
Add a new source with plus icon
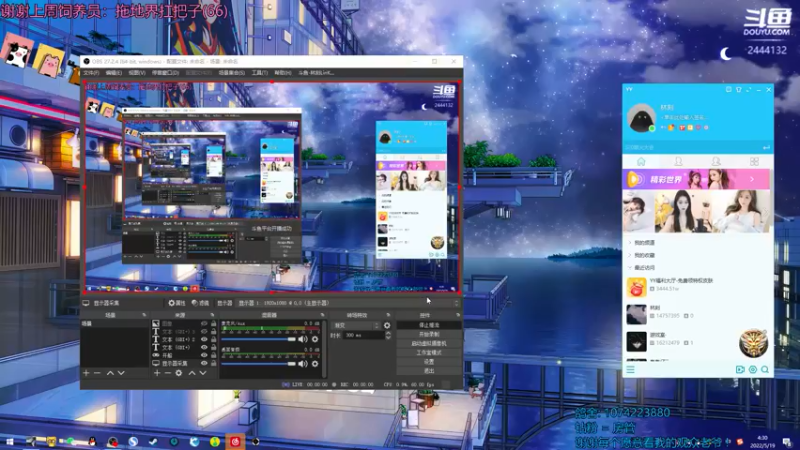pos(157,373)
